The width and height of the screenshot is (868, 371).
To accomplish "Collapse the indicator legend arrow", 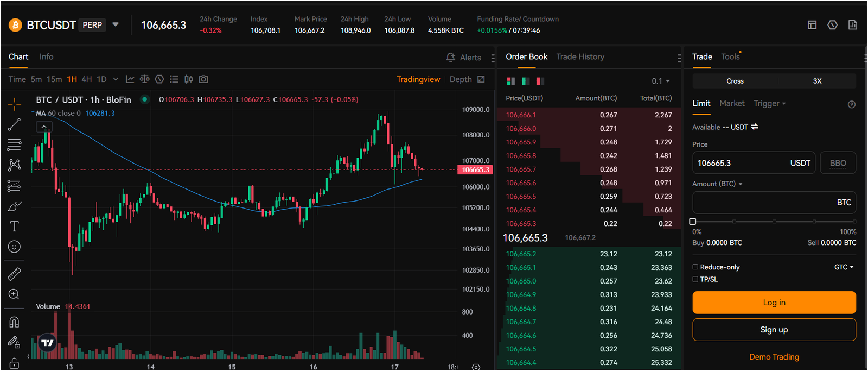I will pos(44,127).
